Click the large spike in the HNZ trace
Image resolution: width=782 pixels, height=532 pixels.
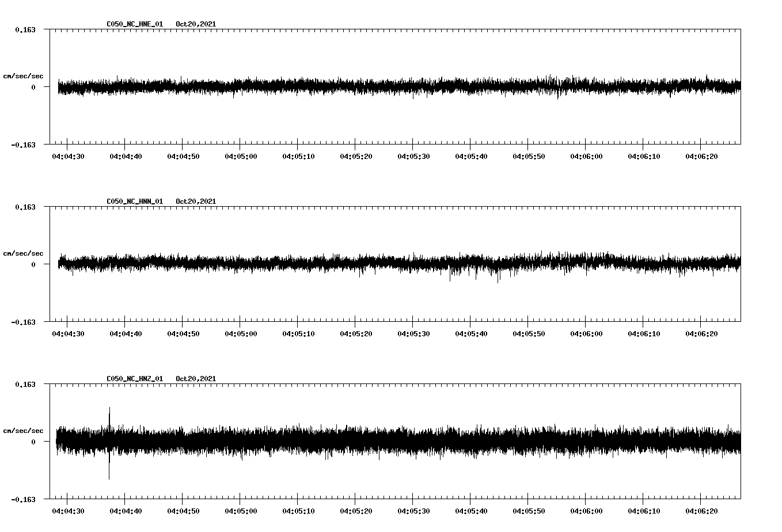tap(109, 442)
